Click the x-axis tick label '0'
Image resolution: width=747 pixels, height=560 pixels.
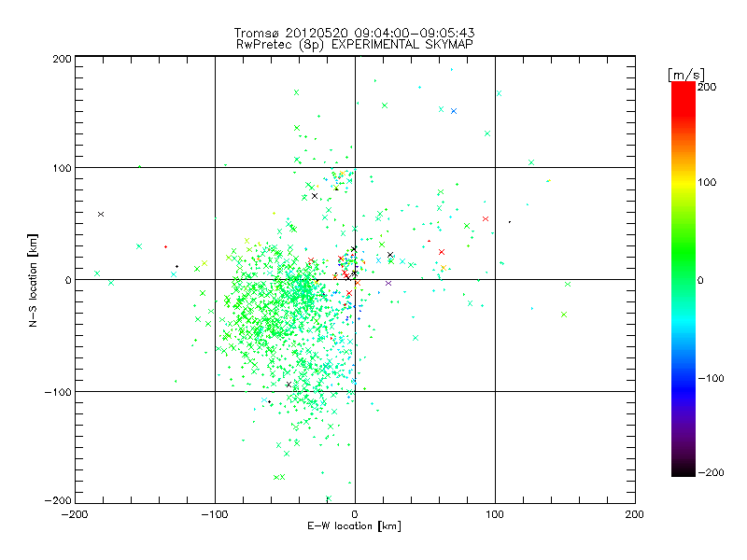click(x=355, y=514)
